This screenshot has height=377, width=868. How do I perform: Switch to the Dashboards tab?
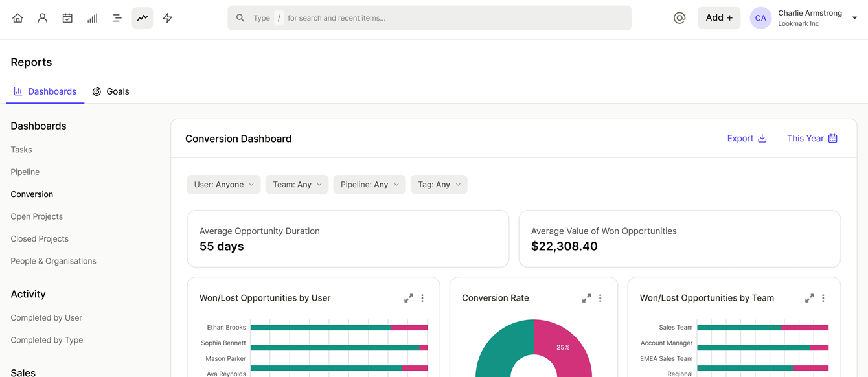(45, 91)
